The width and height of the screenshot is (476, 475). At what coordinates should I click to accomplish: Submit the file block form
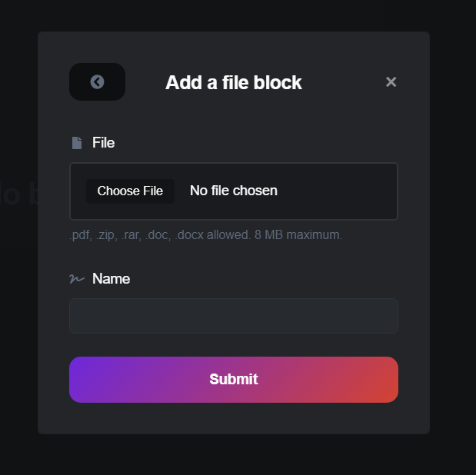(x=234, y=380)
